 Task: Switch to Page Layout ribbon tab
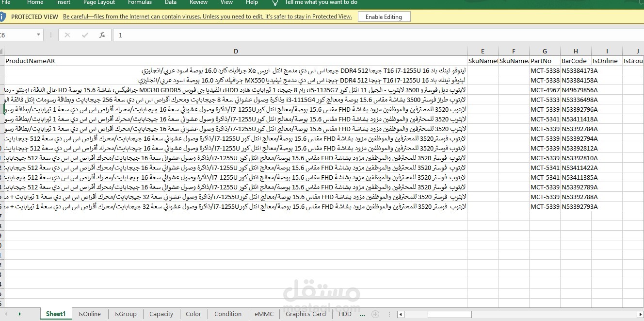coord(99,2)
